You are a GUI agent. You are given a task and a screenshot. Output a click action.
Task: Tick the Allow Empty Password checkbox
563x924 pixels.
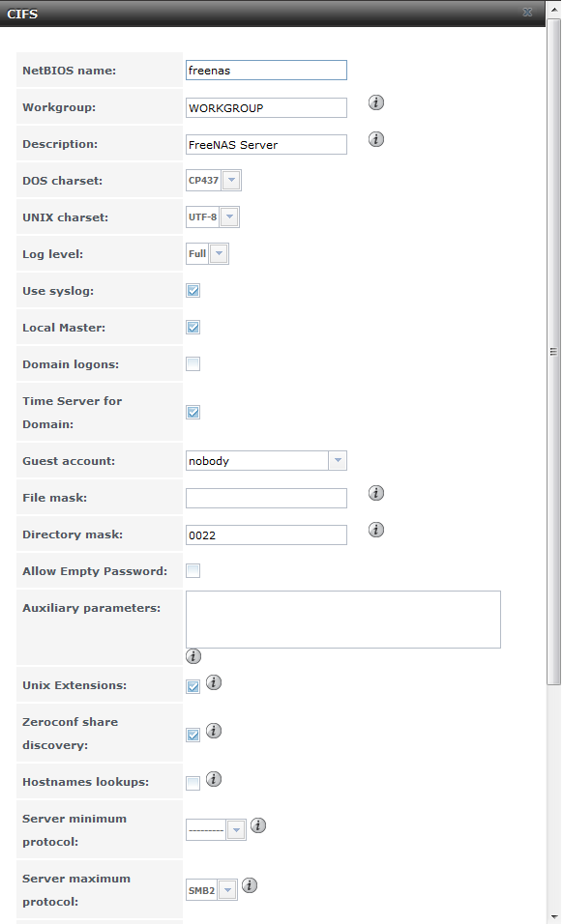[193, 570]
